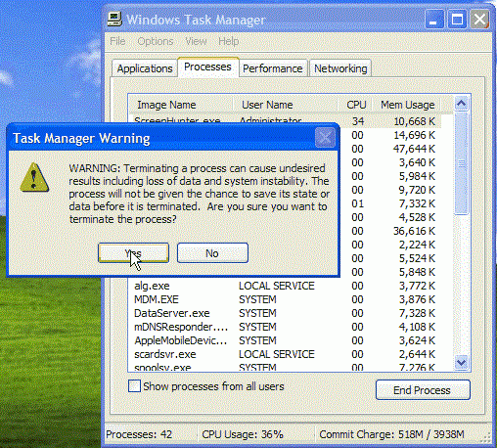The width and height of the screenshot is (497, 448).
Task: Click the CPU Usage: 36% status entry
Action: pyautogui.click(x=243, y=434)
